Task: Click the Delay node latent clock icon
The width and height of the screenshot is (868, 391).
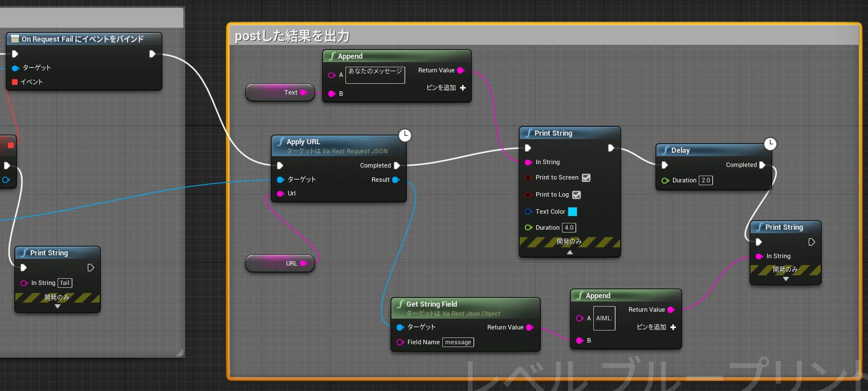Action: tap(769, 143)
